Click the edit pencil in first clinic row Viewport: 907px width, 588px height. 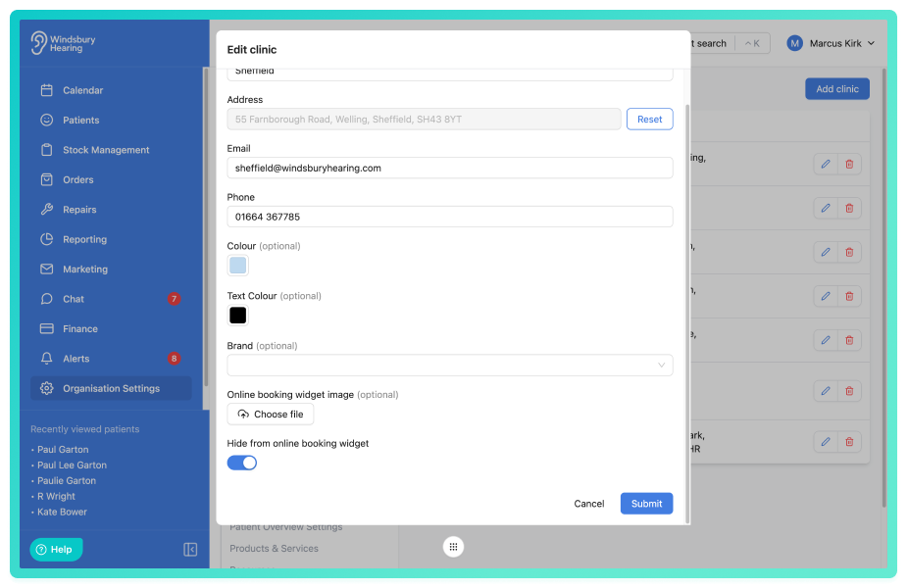826,165
